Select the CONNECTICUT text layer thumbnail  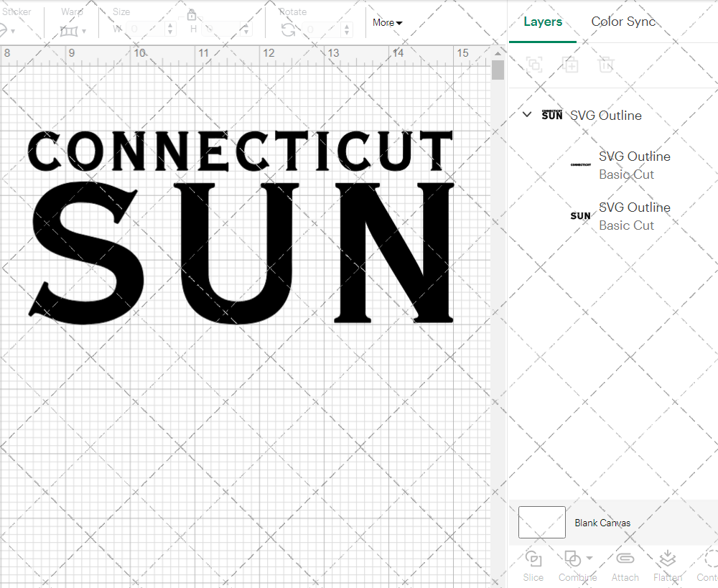click(580, 165)
